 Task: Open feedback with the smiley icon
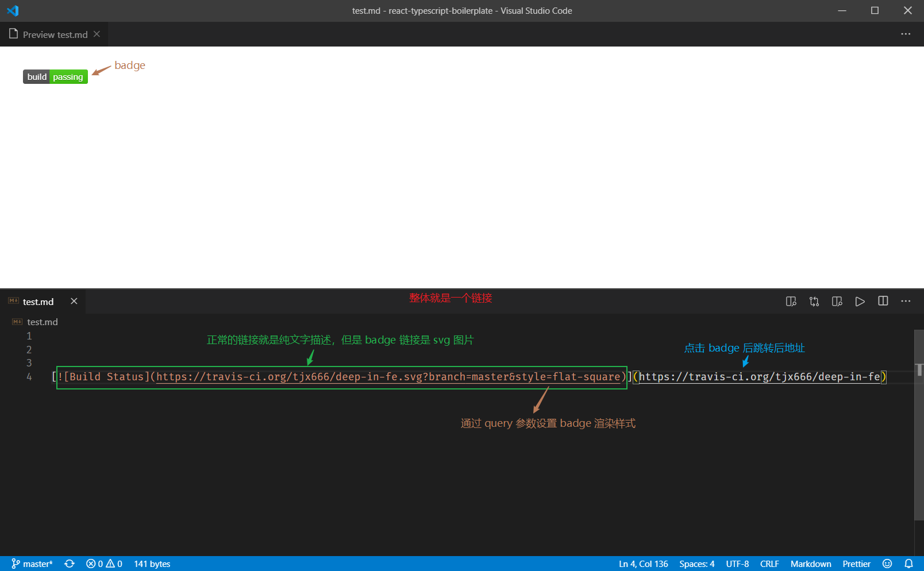887,564
